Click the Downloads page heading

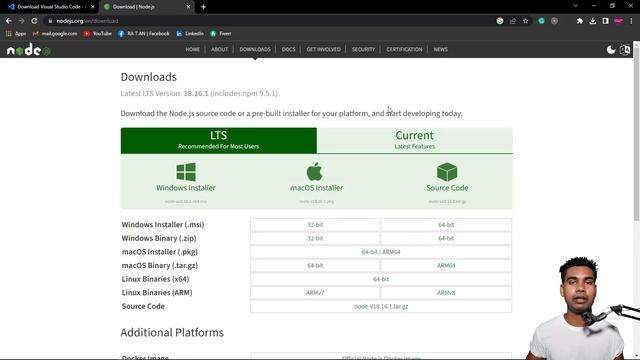pos(149,77)
